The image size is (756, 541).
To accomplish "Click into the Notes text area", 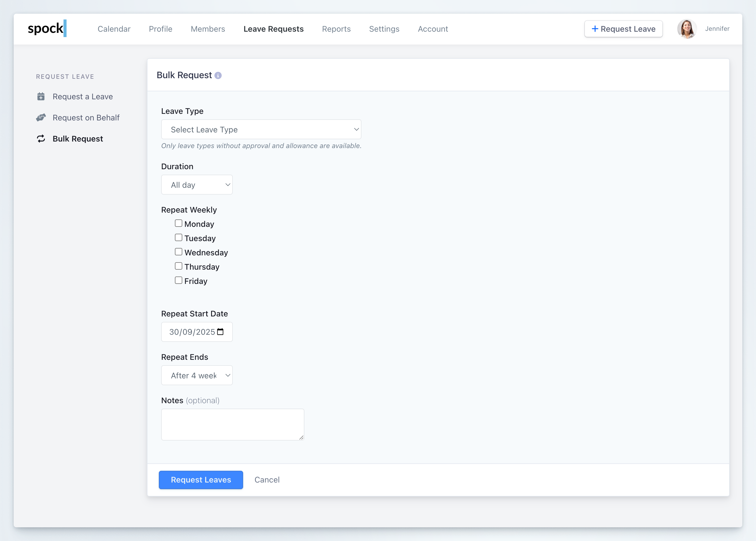I will [233, 424].
